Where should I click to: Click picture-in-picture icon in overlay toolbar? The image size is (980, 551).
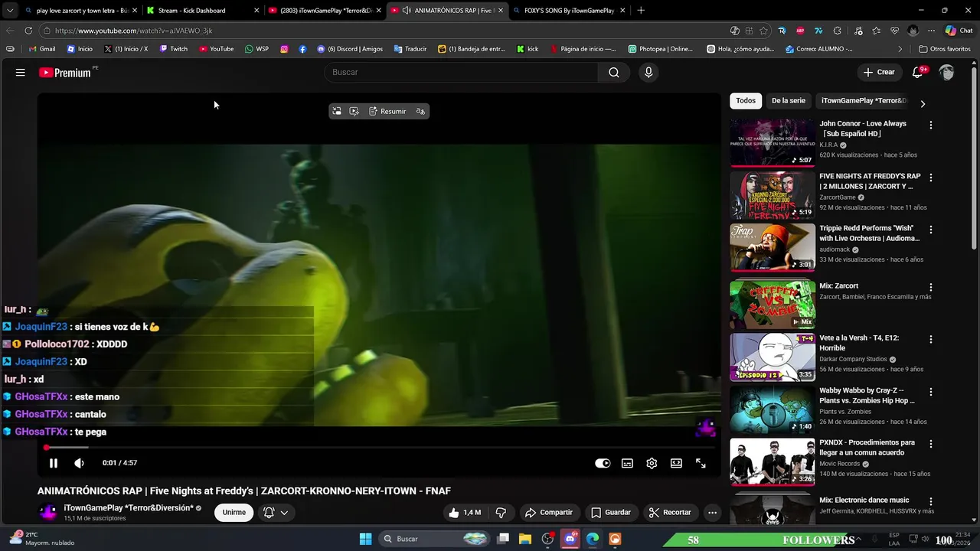tap(336, 111)
